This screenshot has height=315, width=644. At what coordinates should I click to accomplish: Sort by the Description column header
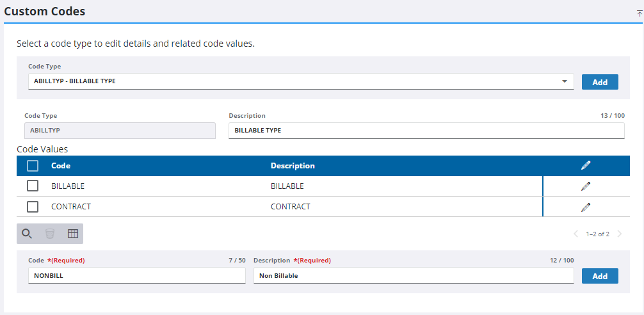tap(293, 166)
